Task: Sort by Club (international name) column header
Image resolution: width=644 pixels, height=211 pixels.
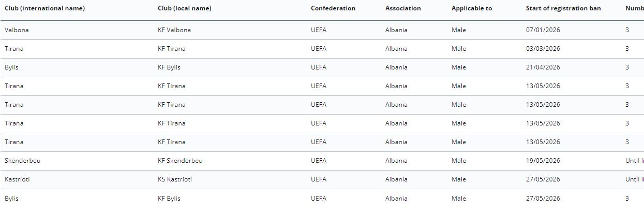Action: click(44, 8)
